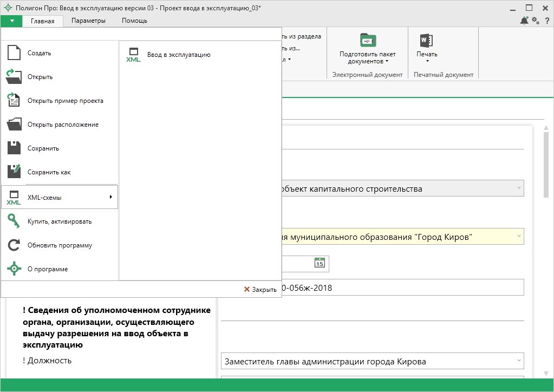Click the vertical scrollbar on the right

coord(546,162)
